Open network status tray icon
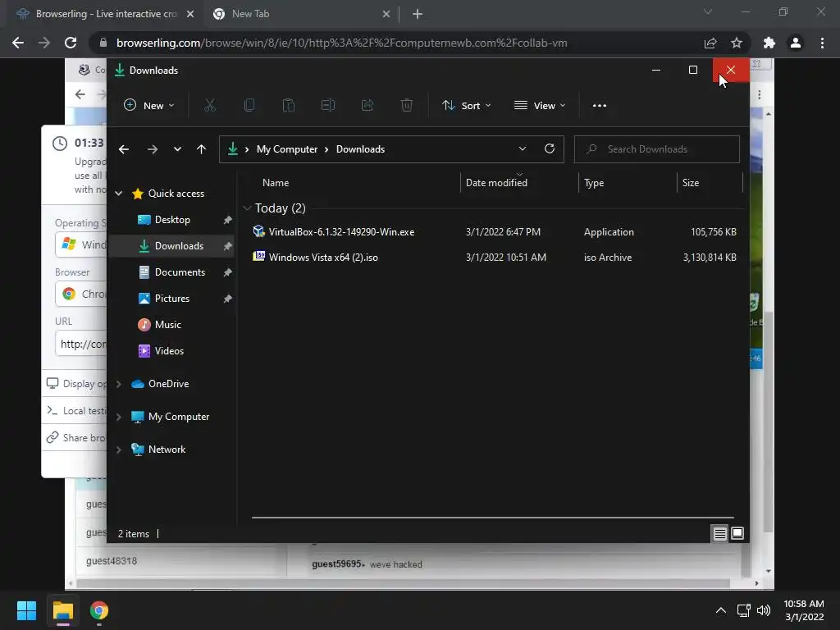This screenshot has height=630, width=840. coord(743,610)
